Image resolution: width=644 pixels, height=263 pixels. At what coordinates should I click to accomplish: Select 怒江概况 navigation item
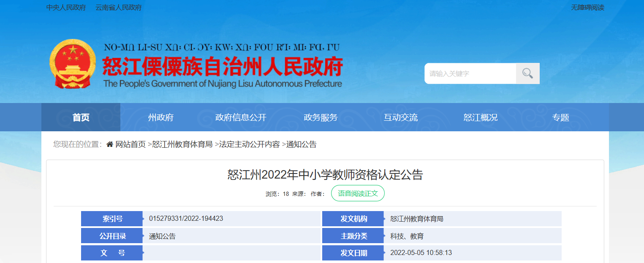coord(481,117)
